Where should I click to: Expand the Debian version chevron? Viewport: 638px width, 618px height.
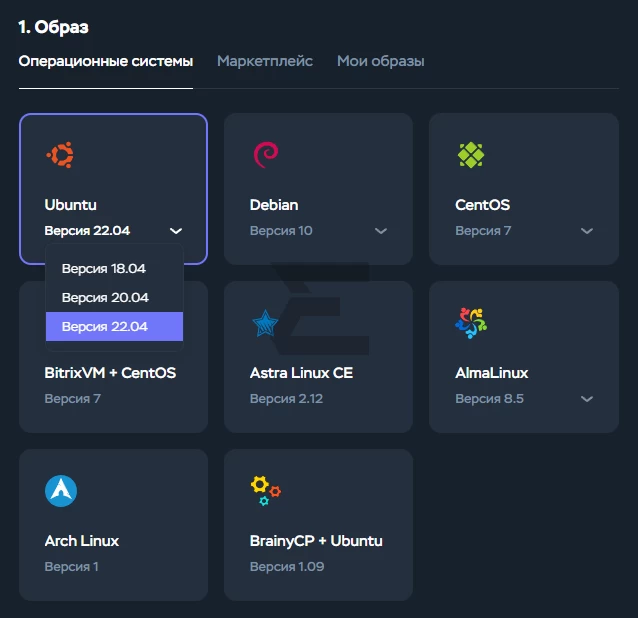click(x=381, y=231)
